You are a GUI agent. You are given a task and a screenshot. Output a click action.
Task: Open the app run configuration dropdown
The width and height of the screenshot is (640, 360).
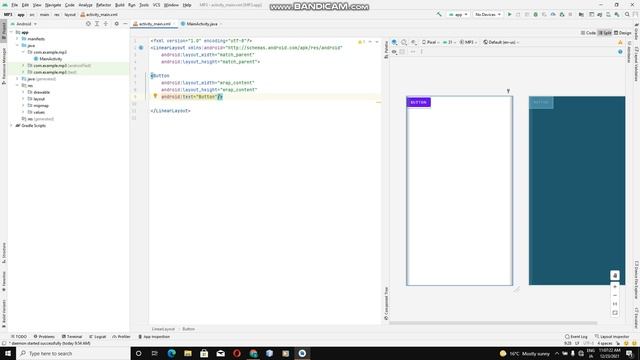pyautogui.click(x=458, y=14)
